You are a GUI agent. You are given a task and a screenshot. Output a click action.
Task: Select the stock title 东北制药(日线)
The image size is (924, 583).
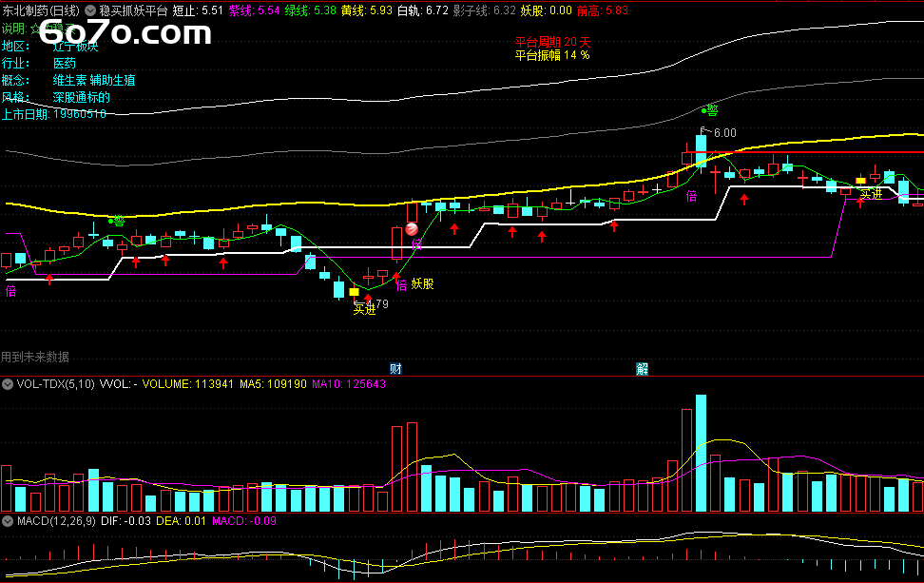click(x=41, y=10)
